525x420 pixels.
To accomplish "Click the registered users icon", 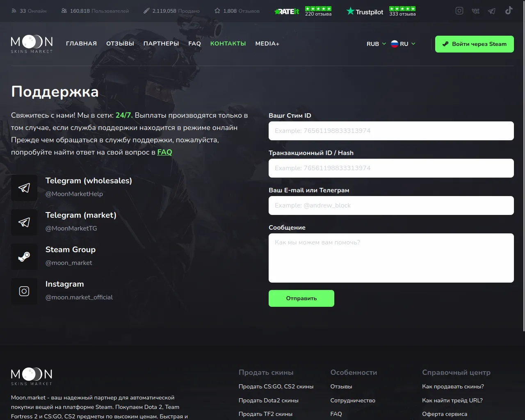I will [x=64, y=11].
